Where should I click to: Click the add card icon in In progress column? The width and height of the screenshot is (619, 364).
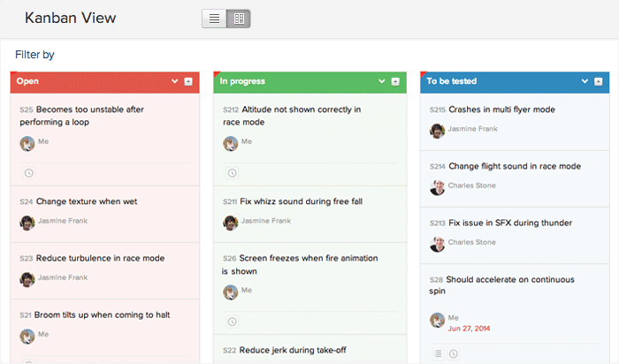coord(395,81)
